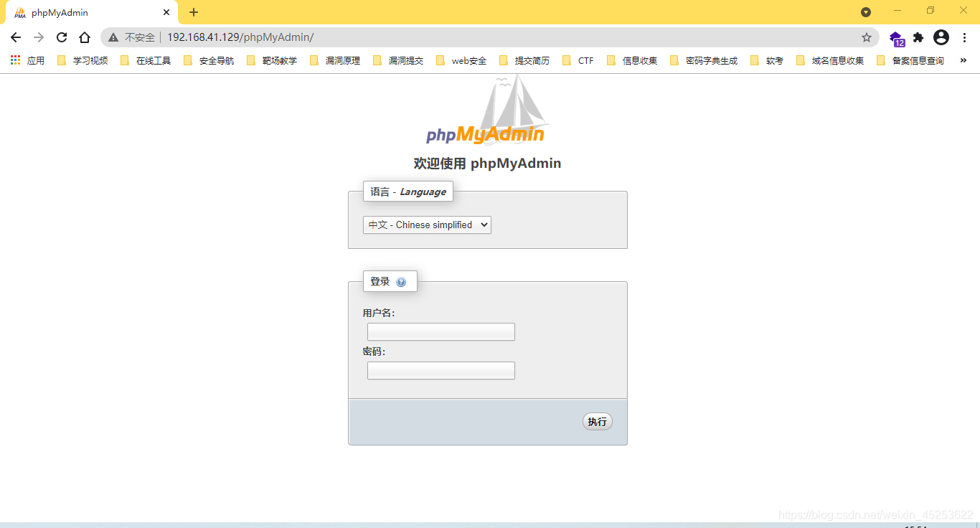This screenshot has height=528, width=980.
Task: Click the browser back arrow
Action: tap(16, 37)
